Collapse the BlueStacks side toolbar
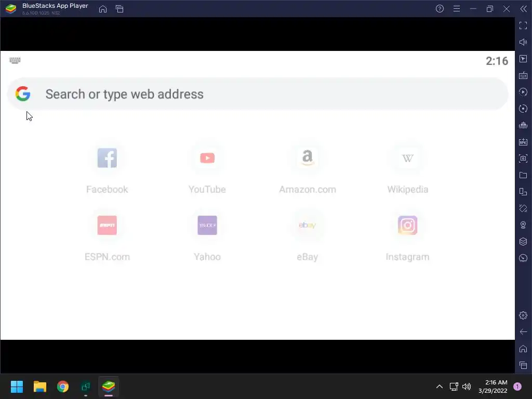This screenshot has width=532, height=399. click(x=524, y=9)
